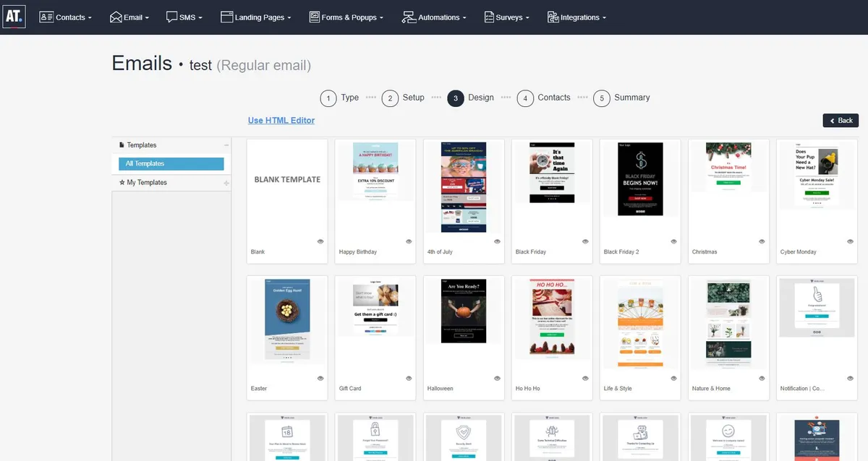Click the Surveys icon in navbar
This screenshot has width=868, height=461.
click(x=489, y=17)
